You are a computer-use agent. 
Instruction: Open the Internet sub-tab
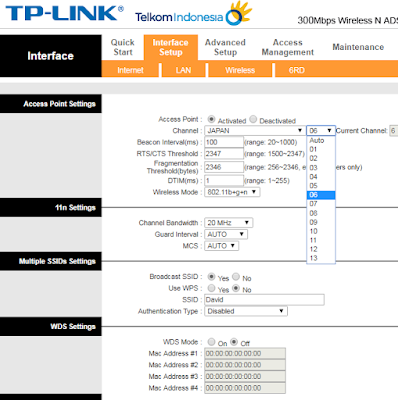tap(130, 70)
